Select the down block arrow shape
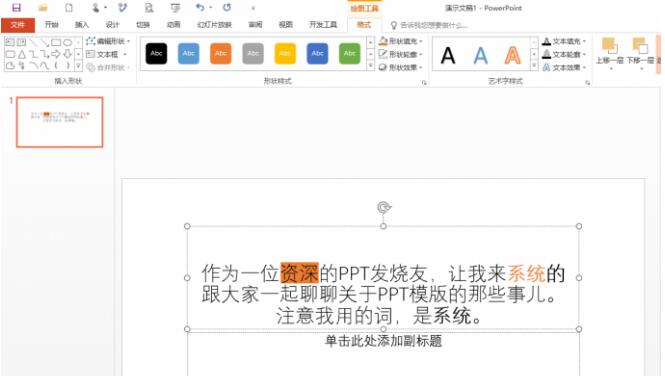 (67, 54)
